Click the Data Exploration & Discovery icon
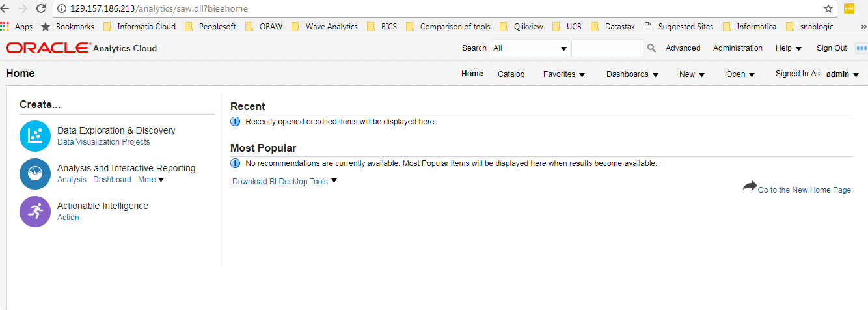Image resolution: width=868 pixels, height=310 pixels. point(35,136)
